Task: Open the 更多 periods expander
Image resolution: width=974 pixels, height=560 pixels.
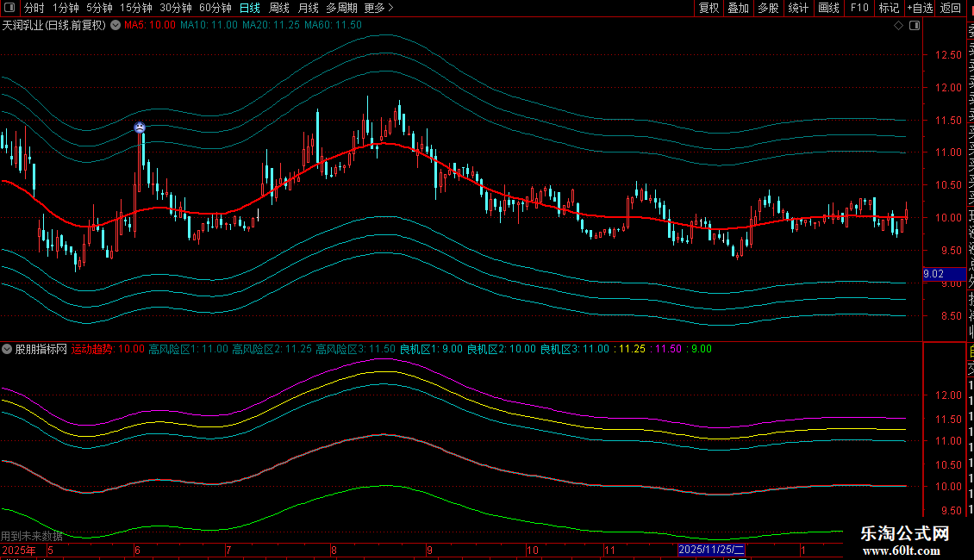Action: click(378, 8)
